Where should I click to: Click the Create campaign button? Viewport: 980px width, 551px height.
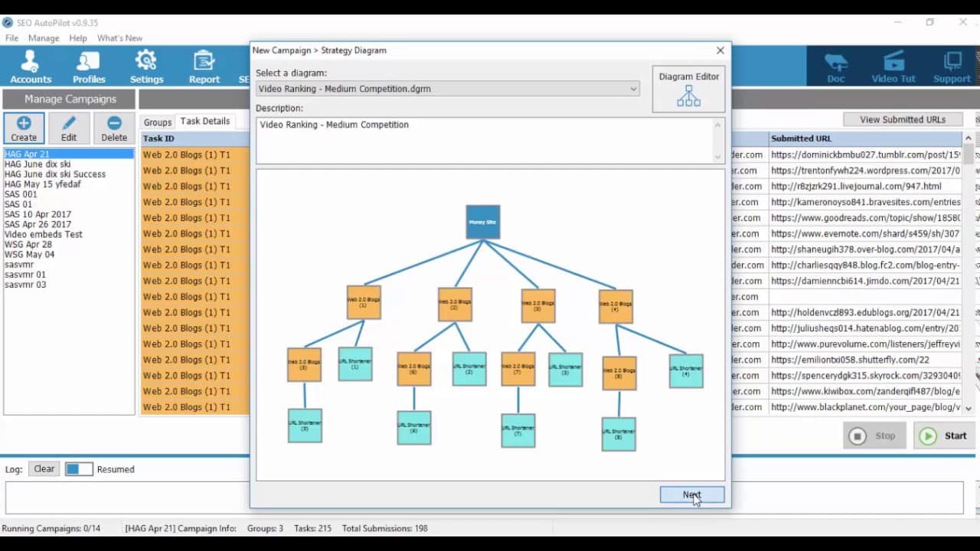(x=24, y=129)
